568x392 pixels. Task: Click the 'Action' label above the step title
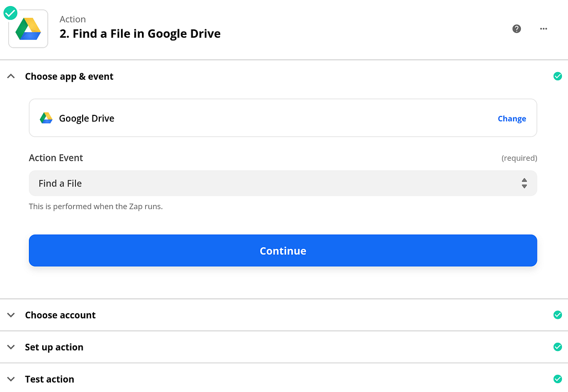[73, 19]
